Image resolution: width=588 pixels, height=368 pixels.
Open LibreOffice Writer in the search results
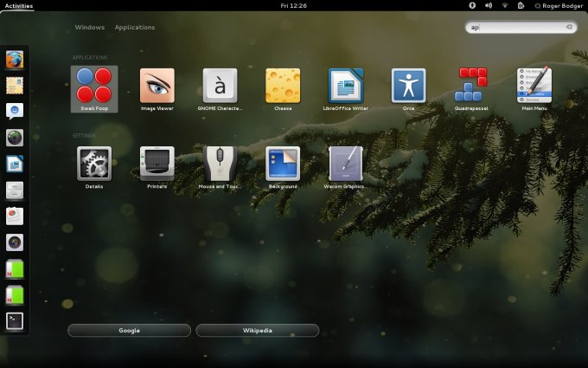(346, 89)
